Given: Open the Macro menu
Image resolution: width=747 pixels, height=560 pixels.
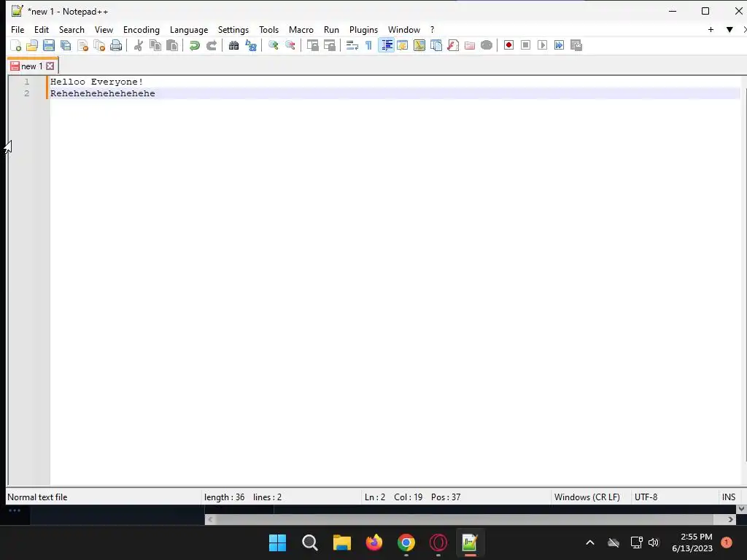Looking at the screenshot, I should pos(301,29).
